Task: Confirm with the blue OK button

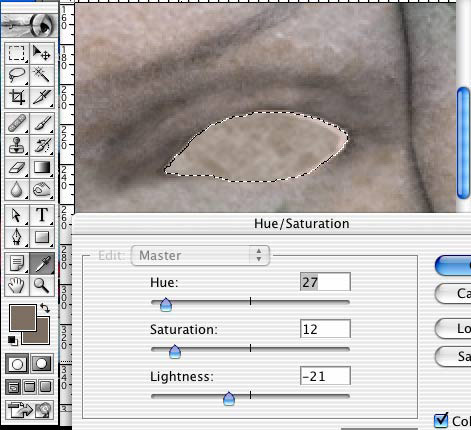Action: 453,266
